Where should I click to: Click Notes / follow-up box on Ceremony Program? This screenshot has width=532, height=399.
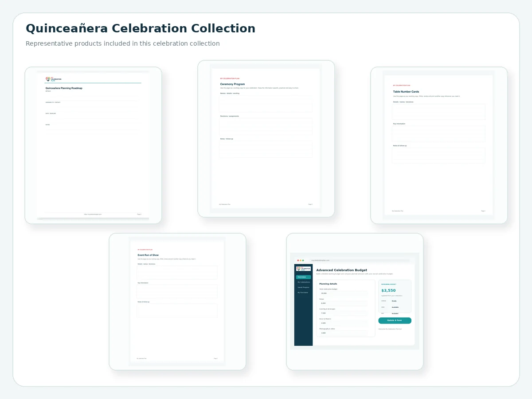[266, 149]
